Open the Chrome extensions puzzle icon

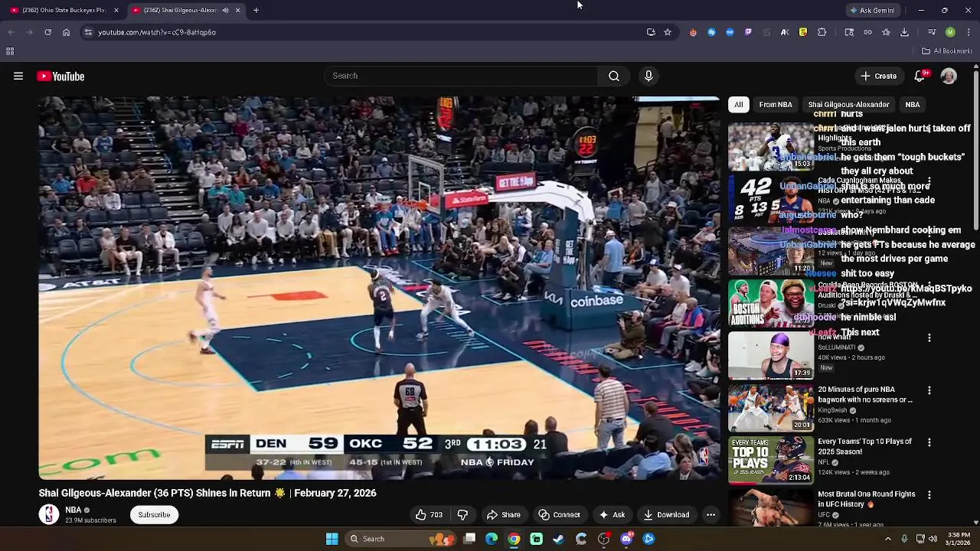pos(822,32)
